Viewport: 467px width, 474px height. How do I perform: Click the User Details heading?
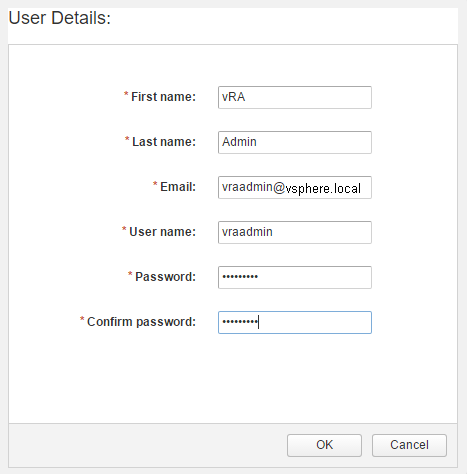click(x=60, y=18)
